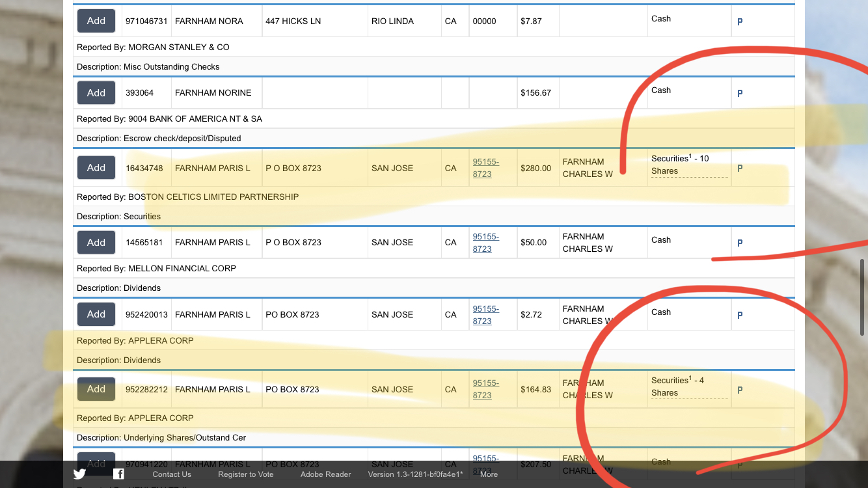Click P icon in the $280.00 row

pos(740,168)
